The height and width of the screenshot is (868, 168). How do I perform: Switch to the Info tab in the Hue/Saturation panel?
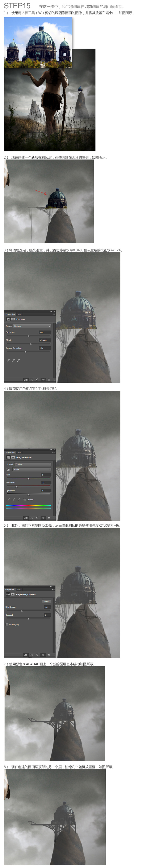19,452
